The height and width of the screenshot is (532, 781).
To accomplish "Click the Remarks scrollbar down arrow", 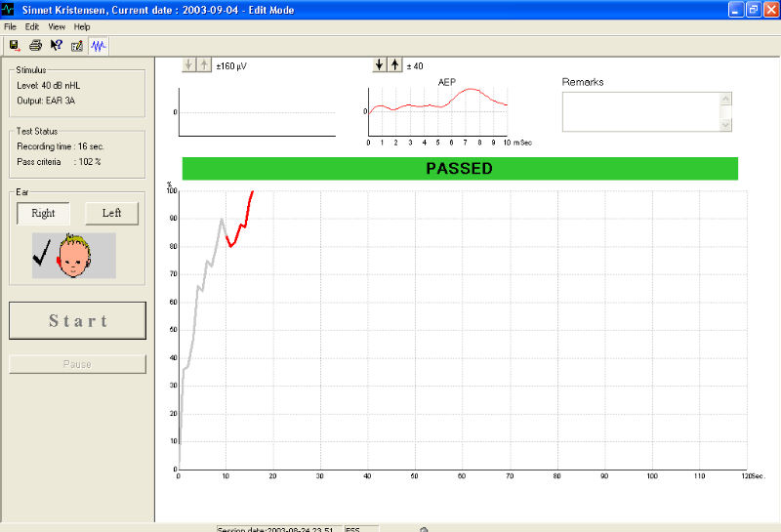I will click(724, 124).
